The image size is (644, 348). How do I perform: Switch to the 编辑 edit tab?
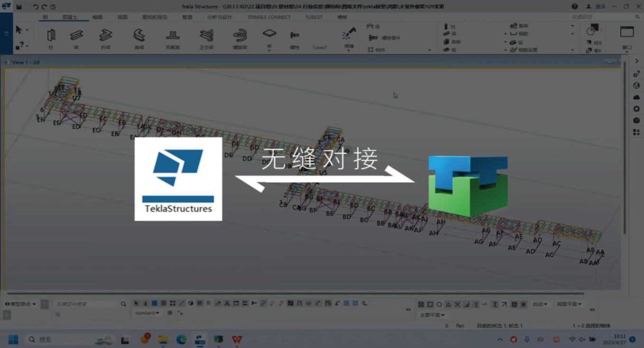click(x=97, y=17)
